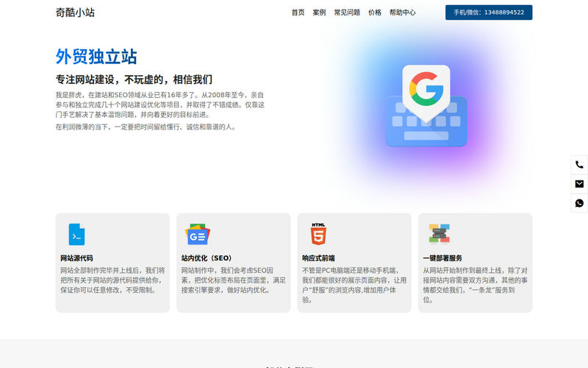Click the 网站源代码 card title
This screenshot has width=588, height=368.
(76, 258)
